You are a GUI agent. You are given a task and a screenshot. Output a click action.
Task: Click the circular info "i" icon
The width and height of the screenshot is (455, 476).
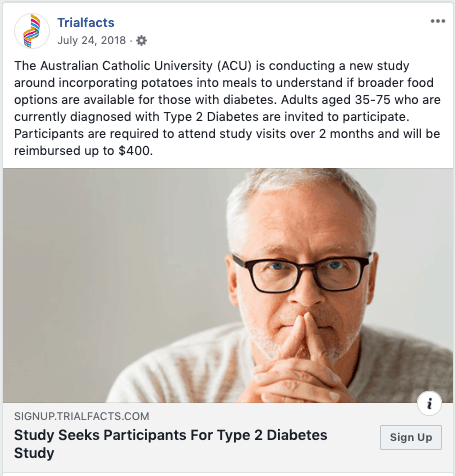[x=429, y=403]
